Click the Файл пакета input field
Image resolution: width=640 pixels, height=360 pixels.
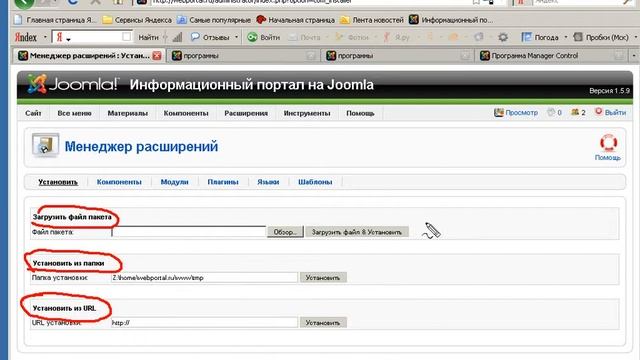click(x=189, y=232)
